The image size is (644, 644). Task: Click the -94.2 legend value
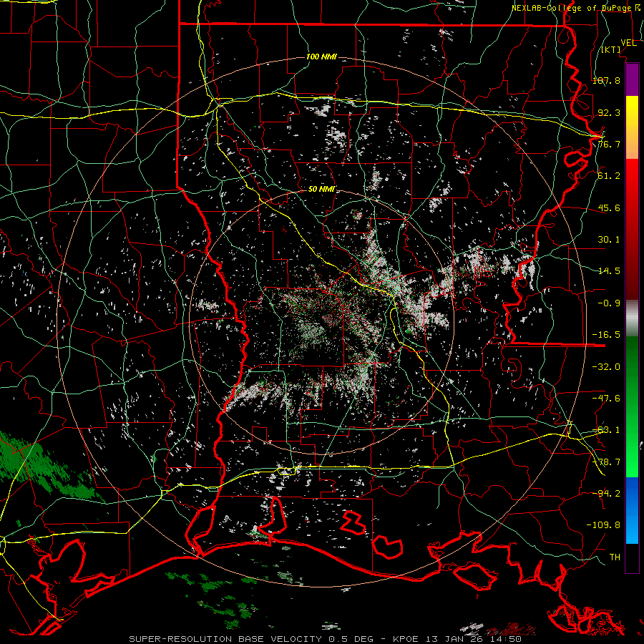(x=606, y=493)
